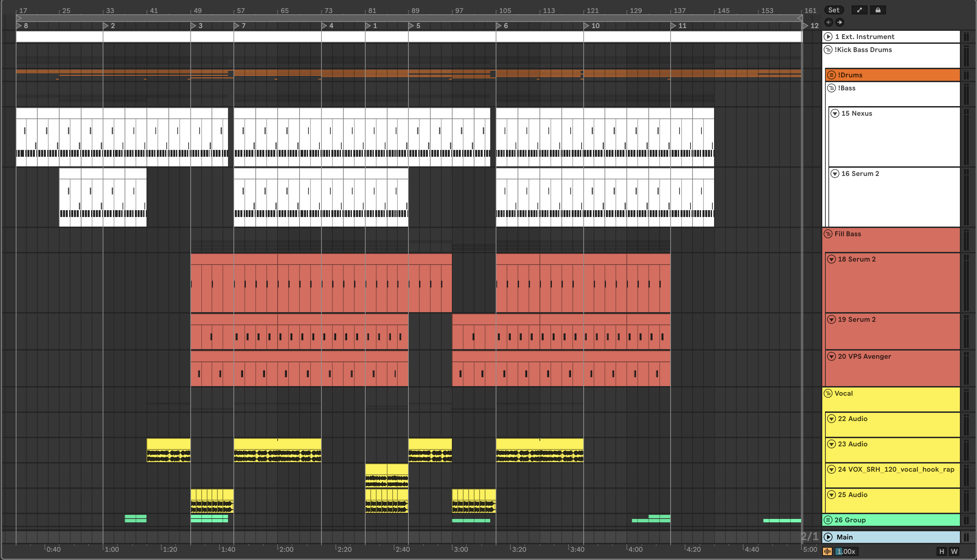Collapse the 18 Serum 2 track
Screen dimensions: 977x560
(x=832, y=259)
